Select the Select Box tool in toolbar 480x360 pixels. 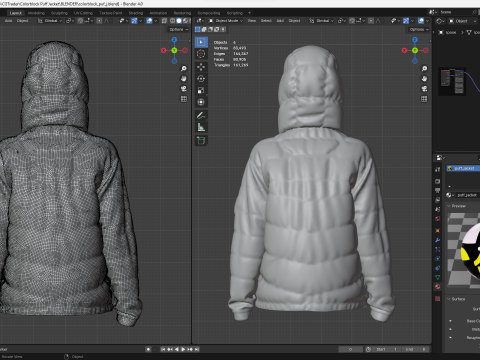pos(201,42)
